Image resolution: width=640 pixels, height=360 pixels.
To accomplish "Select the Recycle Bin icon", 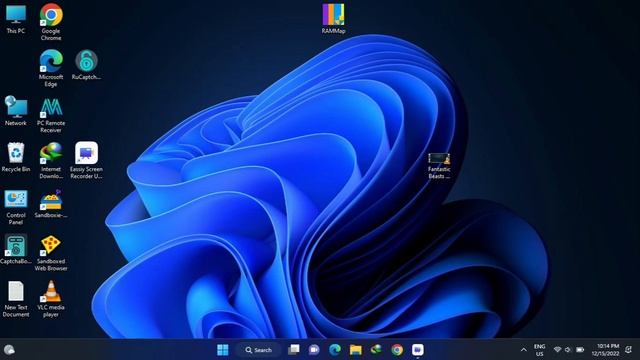I will click(16, 157).
